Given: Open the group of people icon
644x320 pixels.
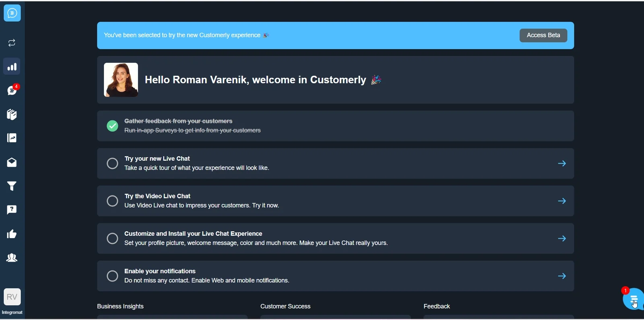Looking at the screenshot, I should [12, 258].
